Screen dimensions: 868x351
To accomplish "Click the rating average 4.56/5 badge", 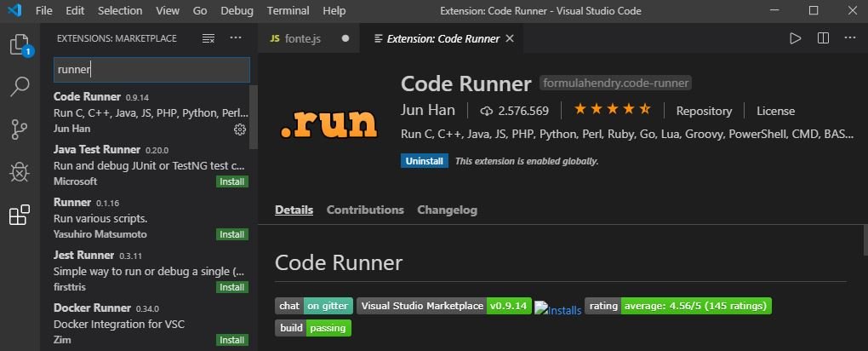I will tap(678, 306).
